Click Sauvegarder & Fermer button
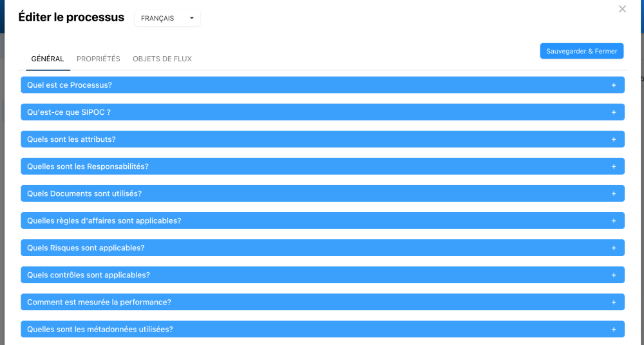The image size is (644, 345). tap(582, 51)
